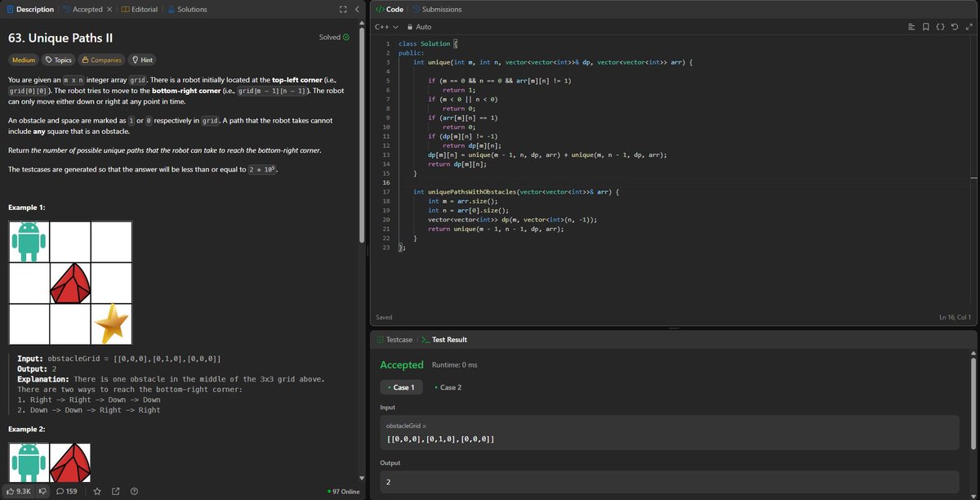This screenshot has height=500, width=980.
Task: Click the Saved status in editor
Action: pos(384,317)
